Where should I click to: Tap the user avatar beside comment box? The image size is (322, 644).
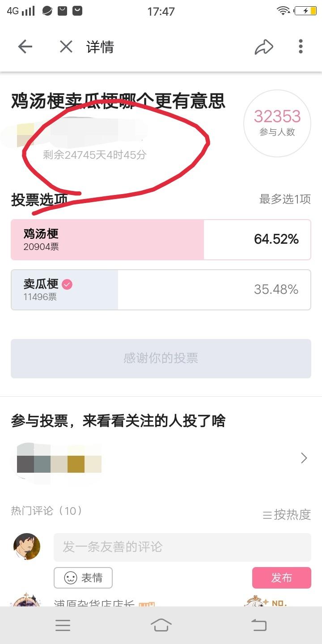click(x=27, y=547)
